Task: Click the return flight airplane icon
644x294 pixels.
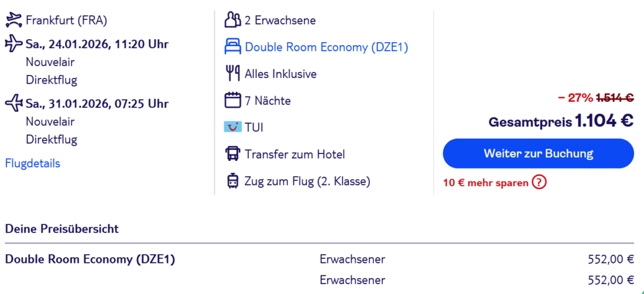Action: pos(13,104)
